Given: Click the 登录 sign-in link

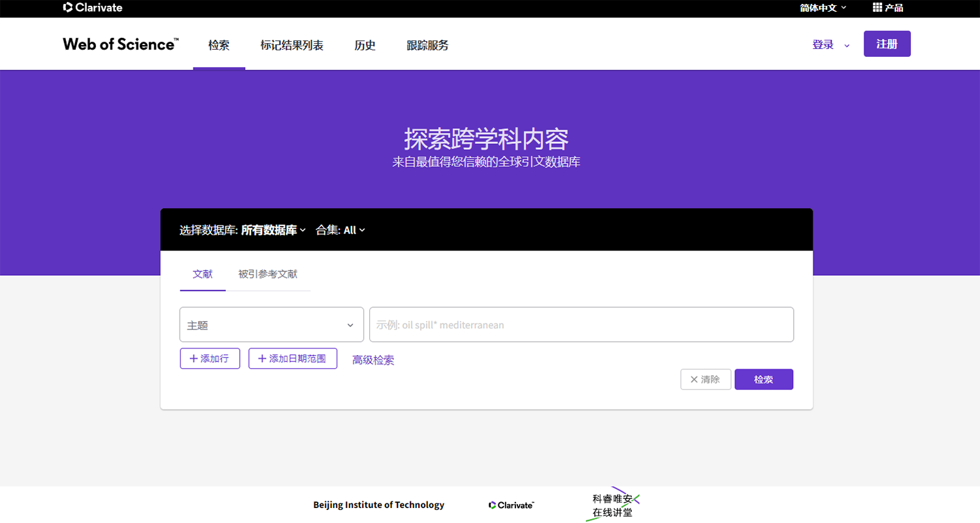Looking at the screenshot, I should pos(823,44).
